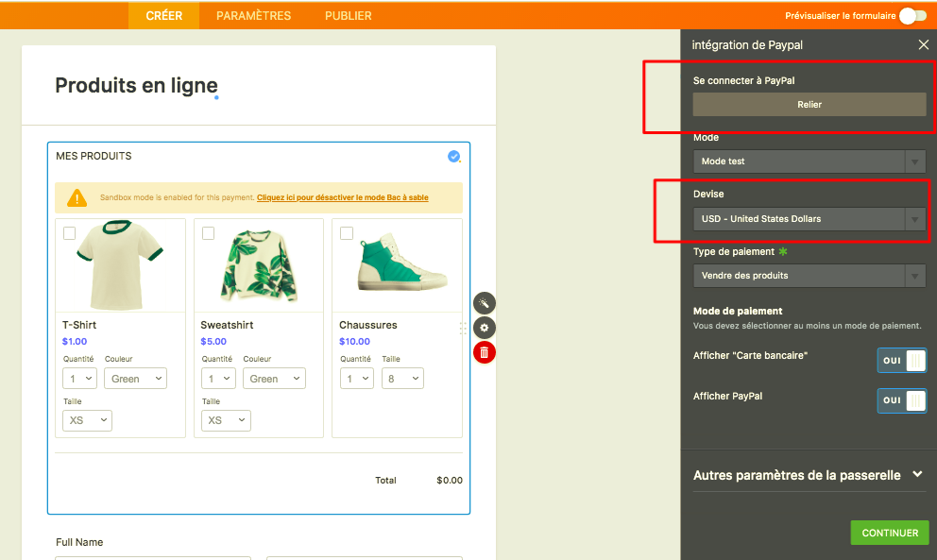Click the green CONTINUER button

coord(889,533)
